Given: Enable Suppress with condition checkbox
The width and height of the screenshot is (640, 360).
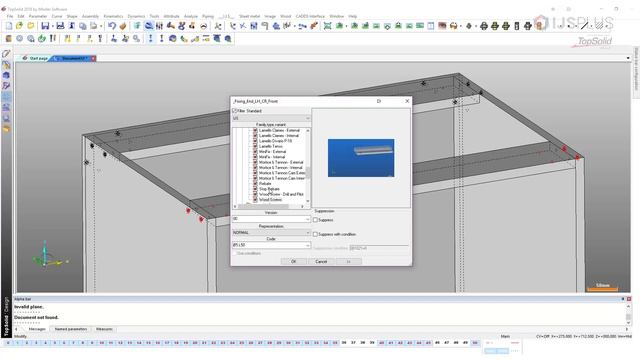Looking at the screenshot, I should tap(316, 234).
